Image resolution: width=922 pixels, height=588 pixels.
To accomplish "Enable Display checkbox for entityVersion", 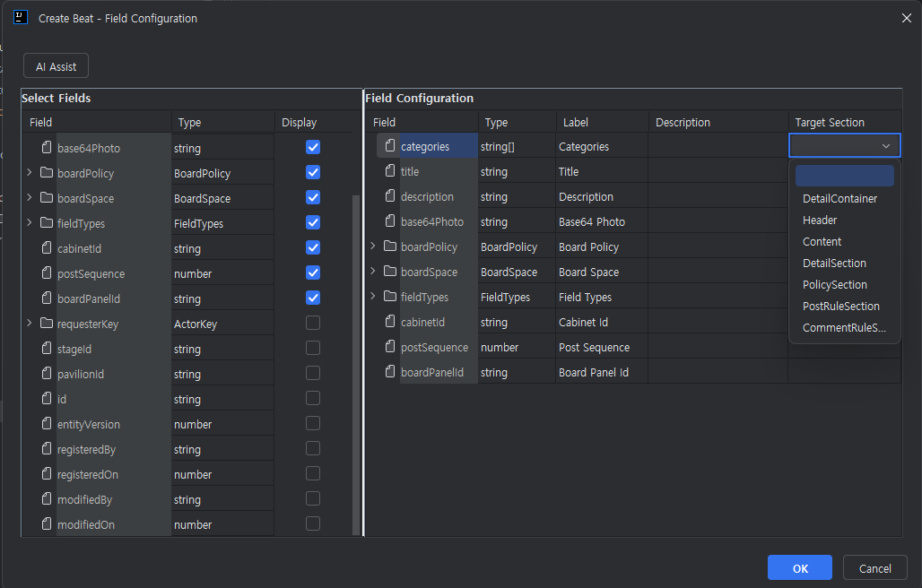I will click(313, 424).
